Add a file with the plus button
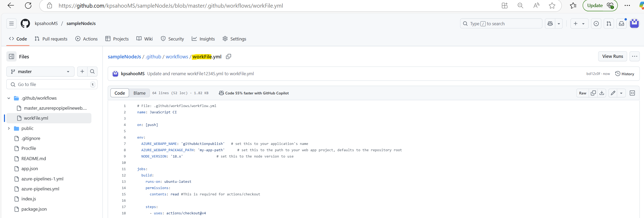 pos(82,72)
